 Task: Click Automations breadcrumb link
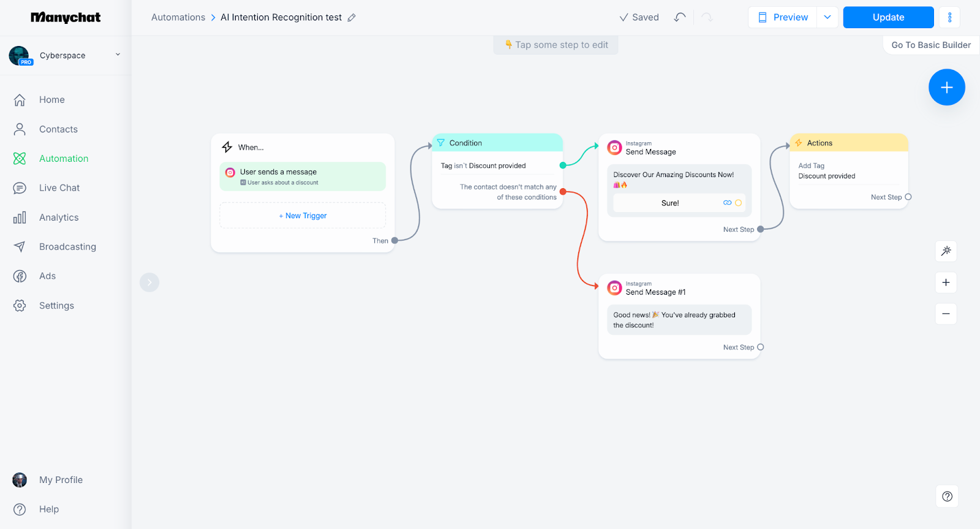point(178,17)
